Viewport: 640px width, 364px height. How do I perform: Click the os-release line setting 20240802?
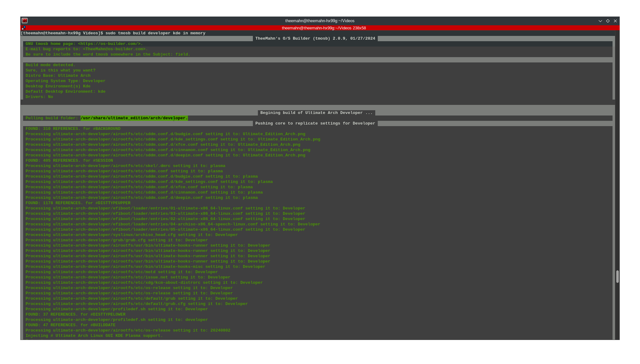click(128, 330)
